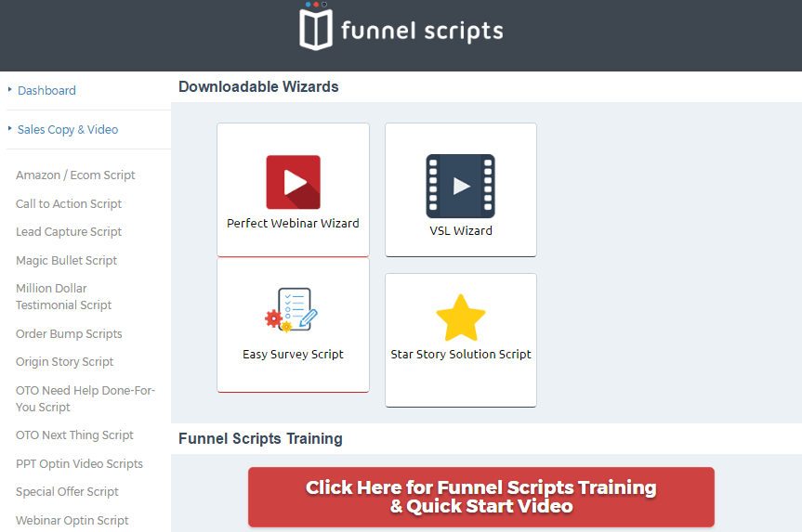The width and height of the screenshot is (802, 532).
Task: Click the Funnel Scripts book logo icon
Action: point(316,27)
